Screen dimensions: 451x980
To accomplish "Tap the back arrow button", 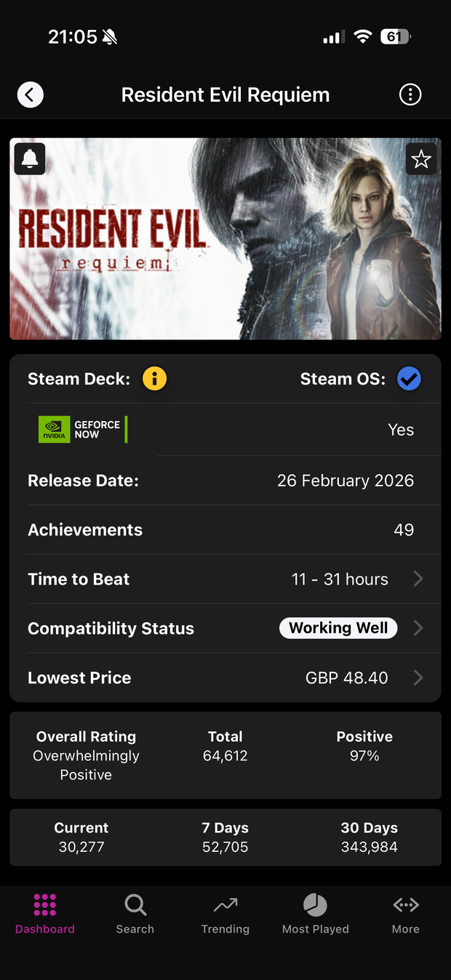I will [31, 95].
